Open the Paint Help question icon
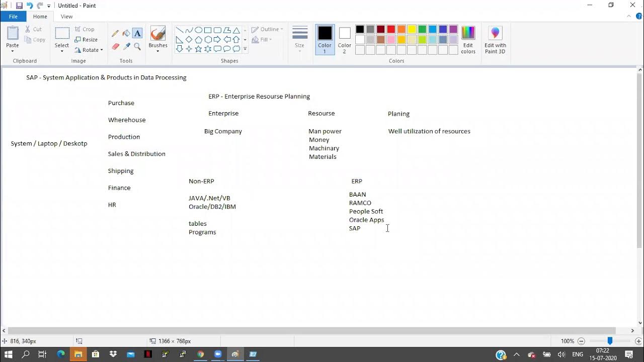 coord(639,16)
